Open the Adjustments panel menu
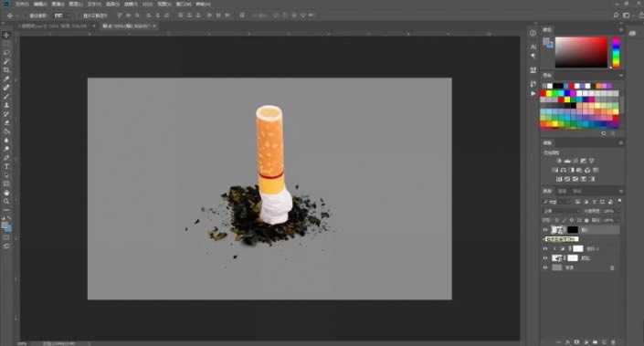This screenshot has height=346, width=644. (x=620, y=142)
